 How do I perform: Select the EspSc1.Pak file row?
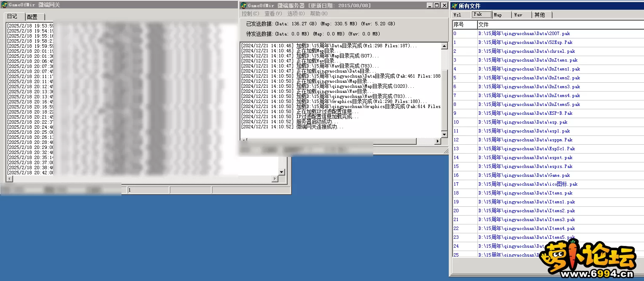(x=547, y=149)
